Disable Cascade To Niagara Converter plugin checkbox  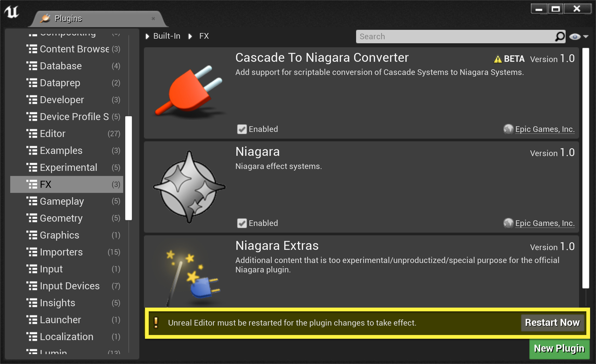click(242, 129)
